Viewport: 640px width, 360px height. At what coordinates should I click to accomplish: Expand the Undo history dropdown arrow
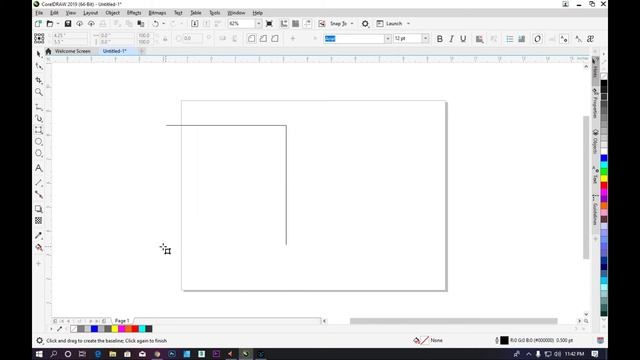click(x=163, y=24)
